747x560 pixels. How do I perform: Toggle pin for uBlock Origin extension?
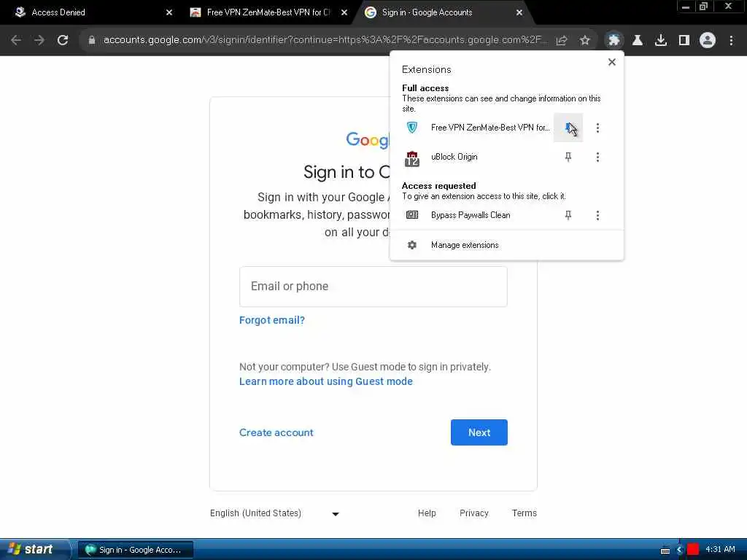pos(568,157)
